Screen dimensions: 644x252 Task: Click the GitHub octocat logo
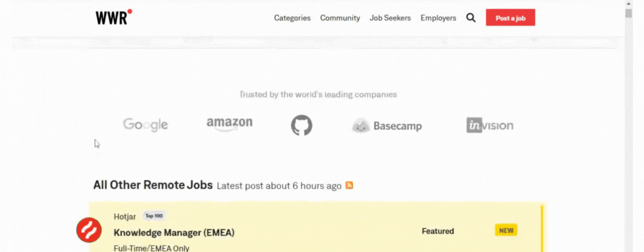pos(301,125)
